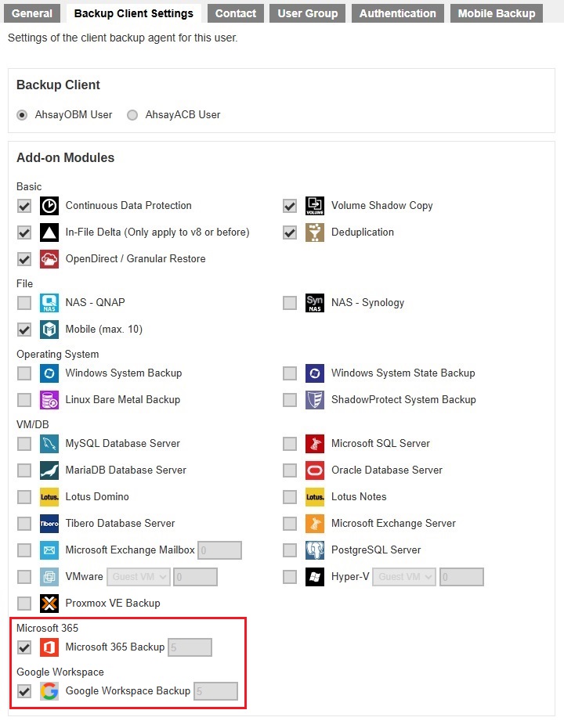Open the Backup Client Settings tab
Screen dimensions: 564x728
click(x=134, y=13)
